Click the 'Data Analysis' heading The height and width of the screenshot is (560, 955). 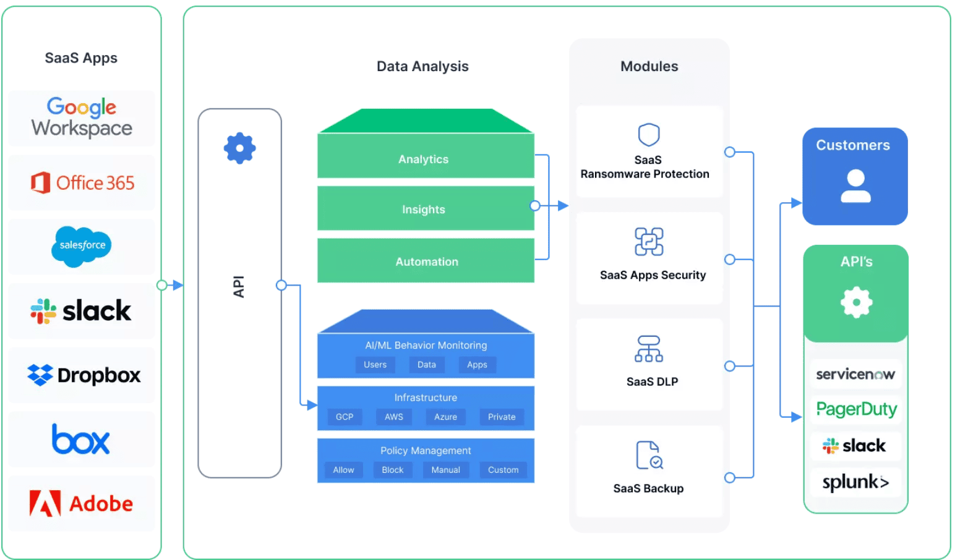423,66
